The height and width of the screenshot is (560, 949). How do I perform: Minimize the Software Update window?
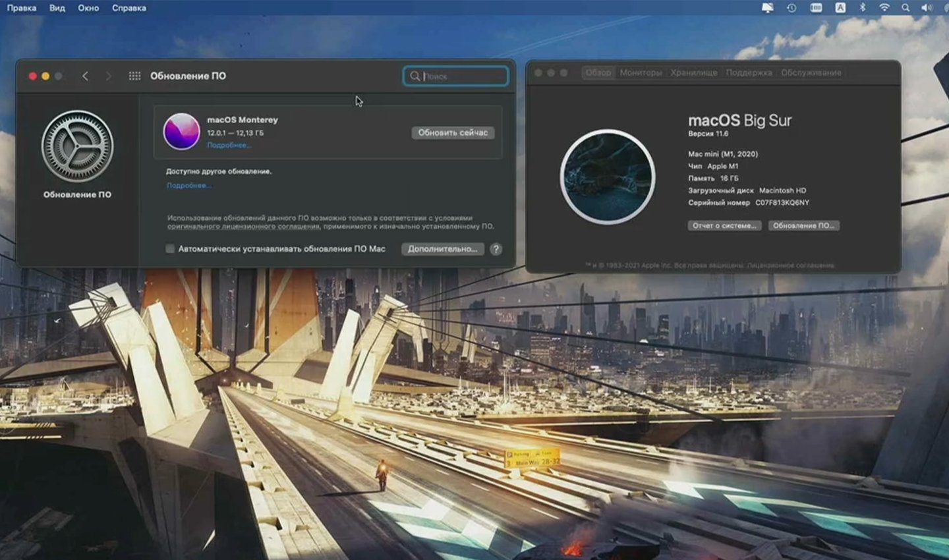(x=45, y=76)
